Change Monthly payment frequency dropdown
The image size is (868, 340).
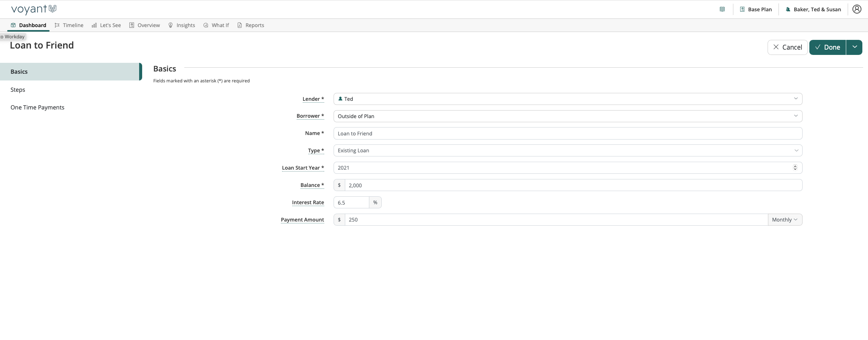(x=785, y=220)
